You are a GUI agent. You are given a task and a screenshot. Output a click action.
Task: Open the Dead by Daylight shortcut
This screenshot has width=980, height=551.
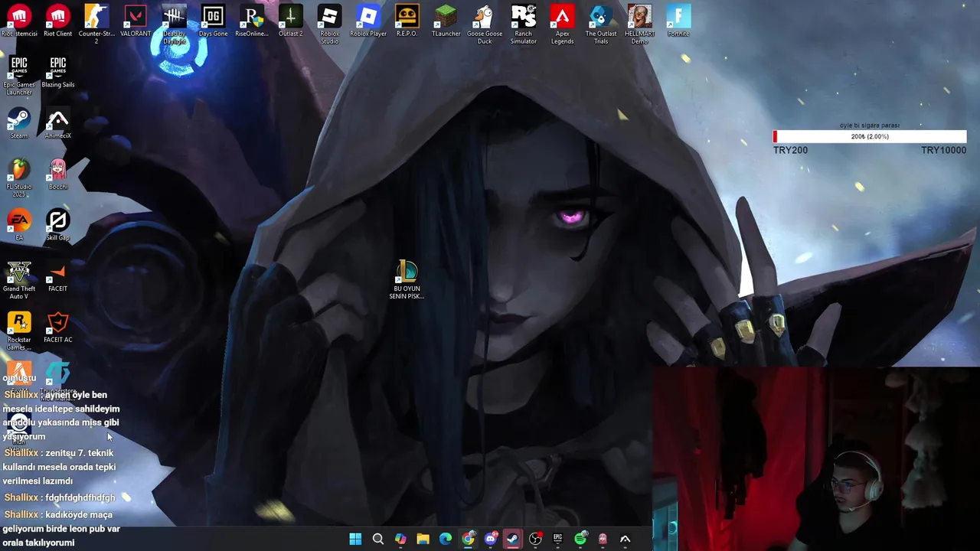[174, 24]
